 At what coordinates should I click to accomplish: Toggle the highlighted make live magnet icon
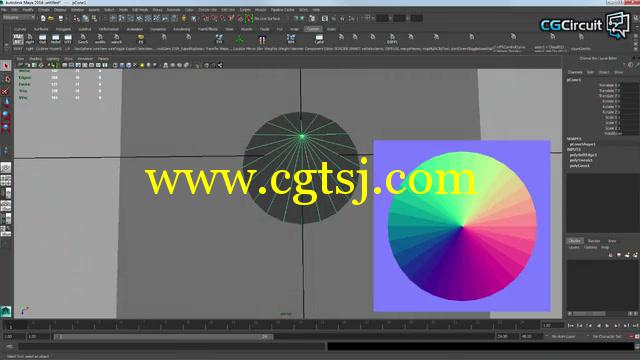249,18
